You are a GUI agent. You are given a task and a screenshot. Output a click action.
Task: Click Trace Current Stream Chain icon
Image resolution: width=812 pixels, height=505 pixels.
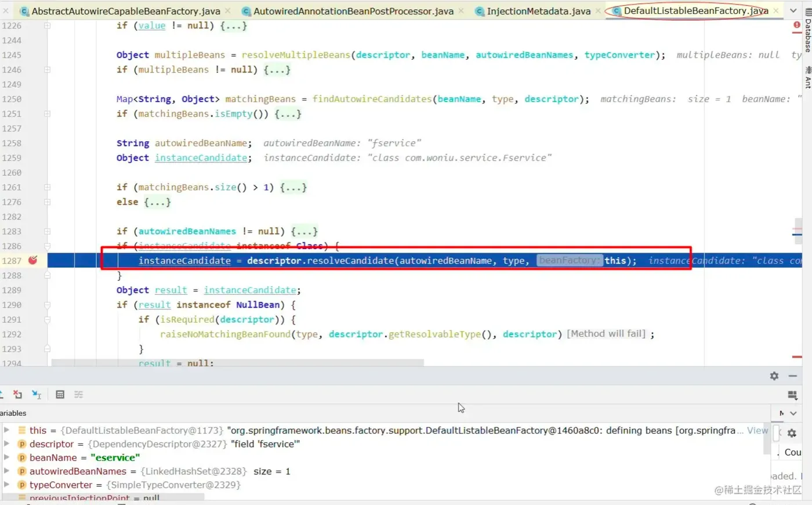click(79, 395)
